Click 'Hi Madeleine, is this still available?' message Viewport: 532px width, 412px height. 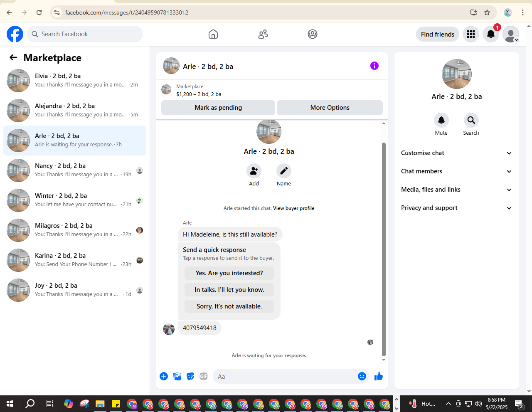230,234
